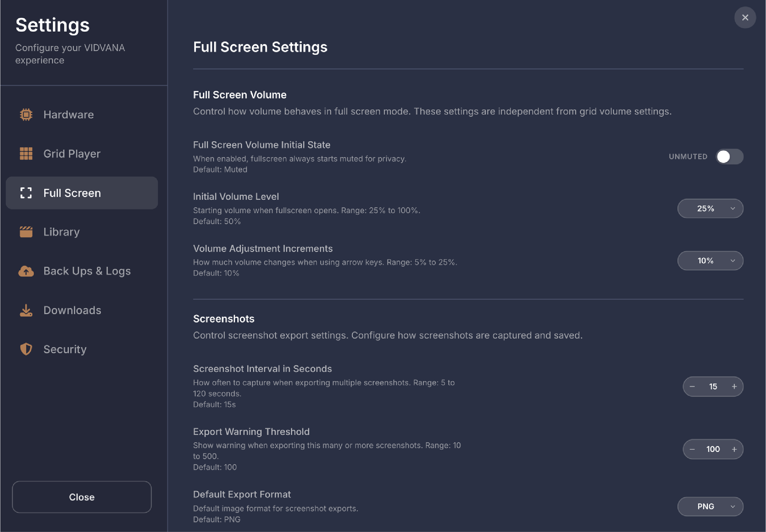Dismiss settings with the X icon

[x=745, y=18]
